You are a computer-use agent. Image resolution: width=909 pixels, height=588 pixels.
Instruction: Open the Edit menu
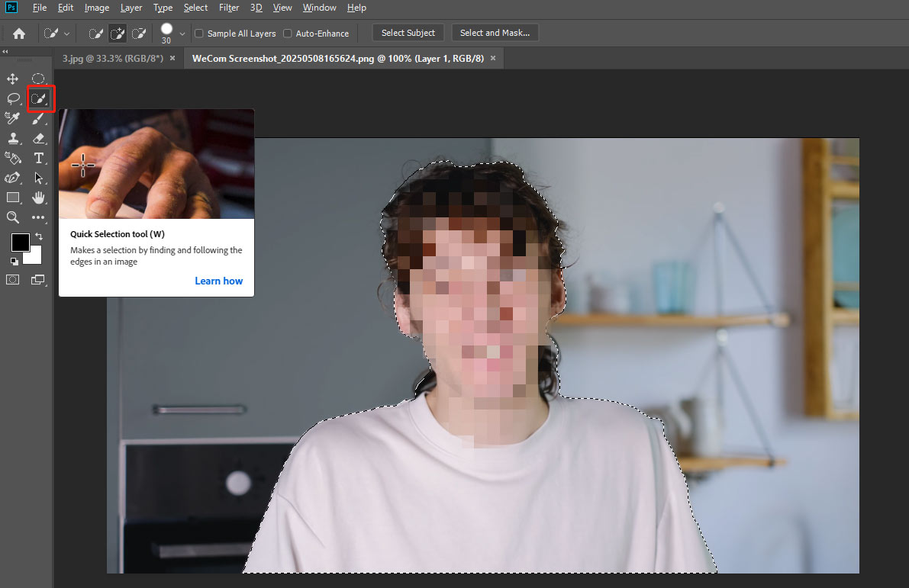point(66,8)
